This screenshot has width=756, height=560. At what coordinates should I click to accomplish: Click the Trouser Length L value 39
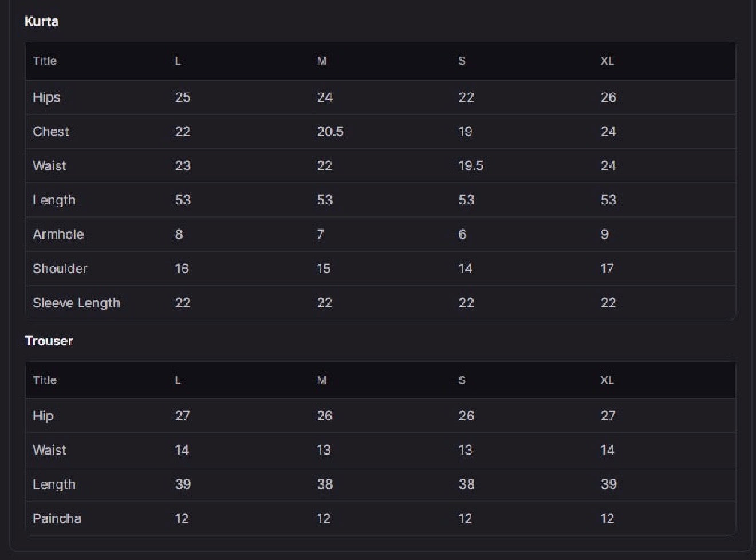pyautogui.click(x=183, y=484)
